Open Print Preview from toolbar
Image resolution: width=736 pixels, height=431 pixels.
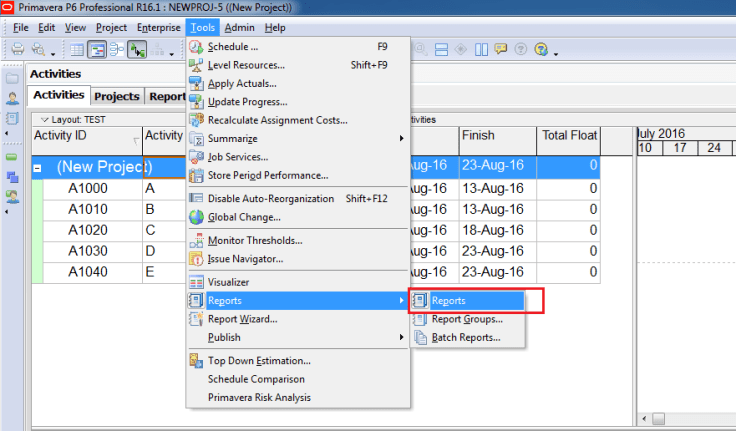click(38, 49)
